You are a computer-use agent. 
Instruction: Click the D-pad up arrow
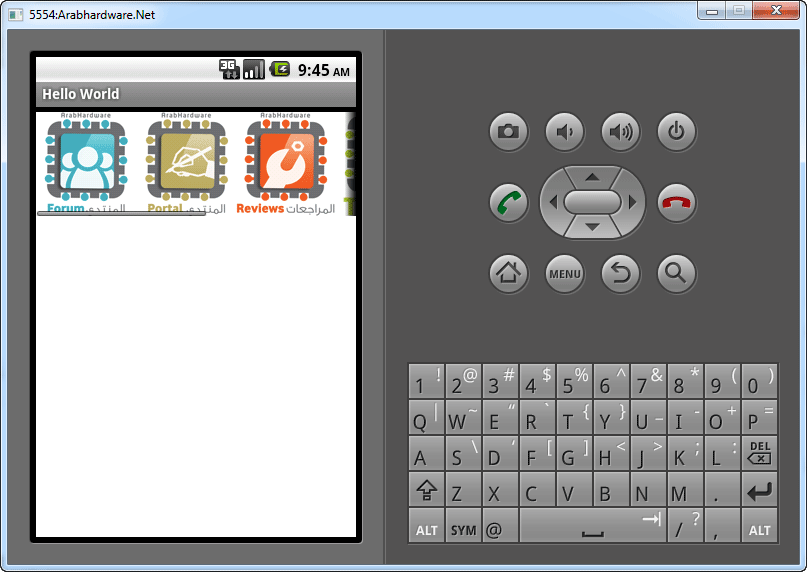point(592,177)
